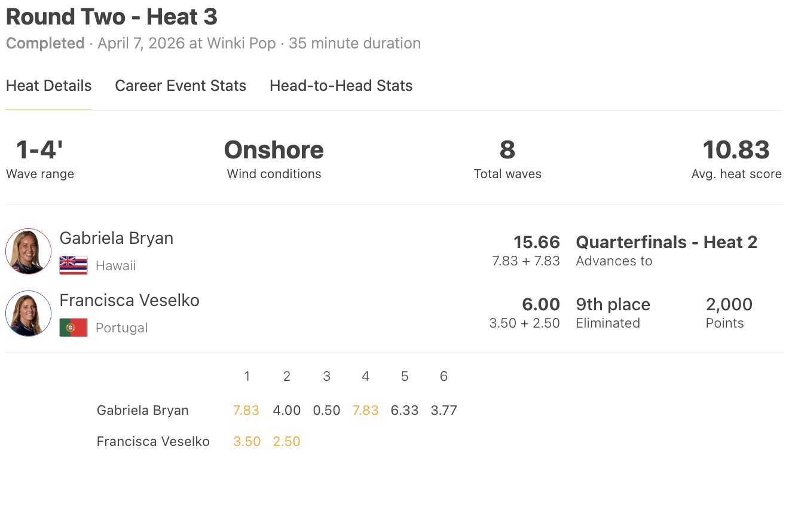
Task: Switch to the Heat Details tab
Action: point(49,86)
